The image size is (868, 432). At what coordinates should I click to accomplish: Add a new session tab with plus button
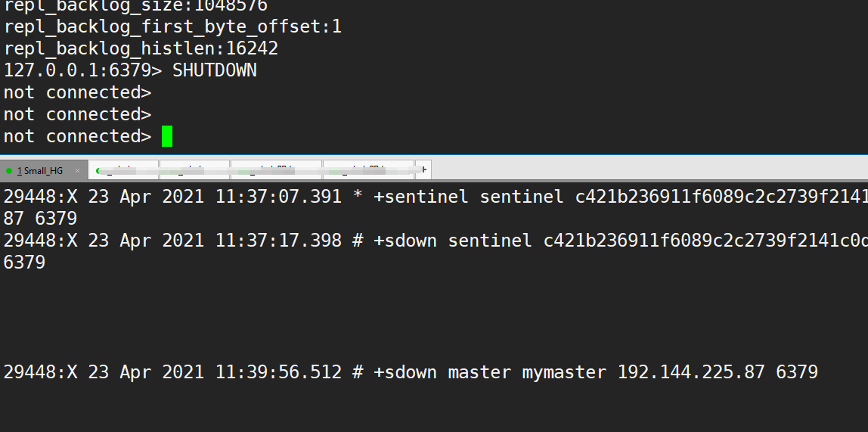click(x=424, y=170)
